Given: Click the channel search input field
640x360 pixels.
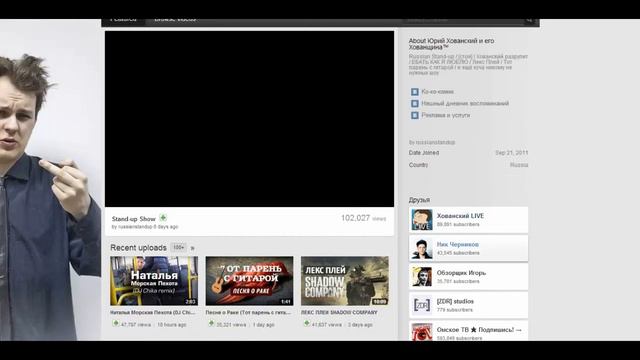Looking at the screenshot, I should click(463, 20).
